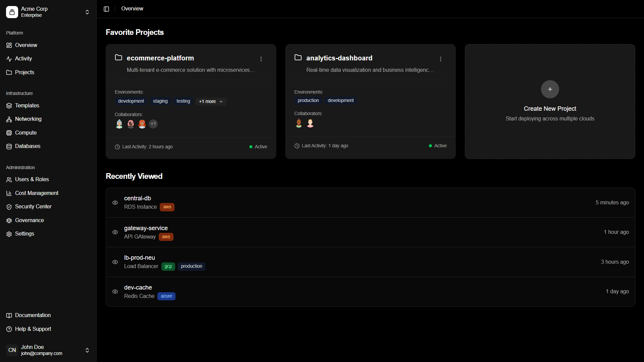644x362 pixels.
Task: Open Templates via the layers icon
Action: coord(9,106)
